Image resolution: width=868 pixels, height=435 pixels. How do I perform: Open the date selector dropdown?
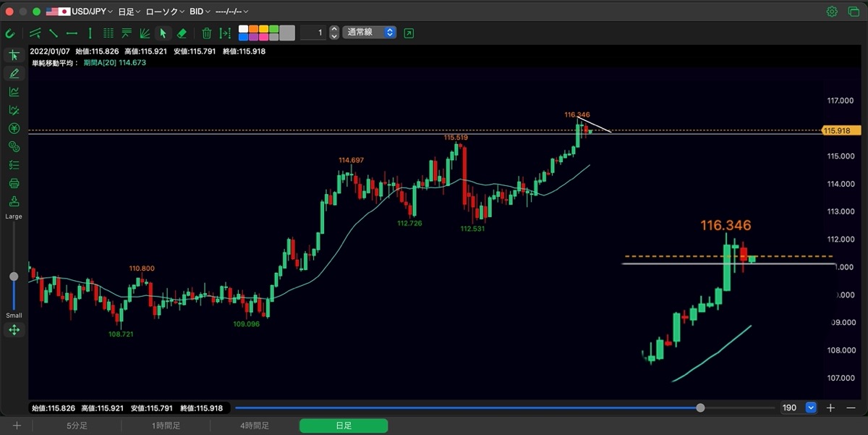[x=232, y=12]
